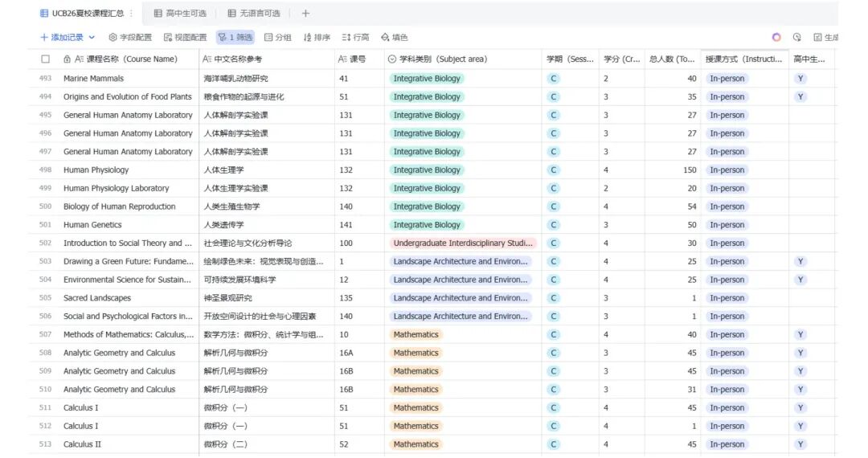
Task: Open options menu beside UCB26夏校课程汇总 tab
Action: coord(131,13)
